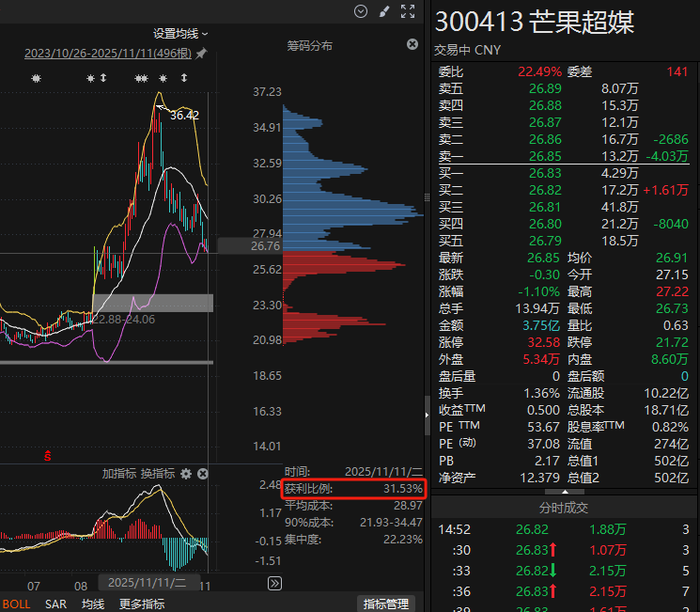This screenshot has width=700, height=612.
Task: Select the drawing brush tool icon
Action: pyautogui.click(x=384, y=11)
